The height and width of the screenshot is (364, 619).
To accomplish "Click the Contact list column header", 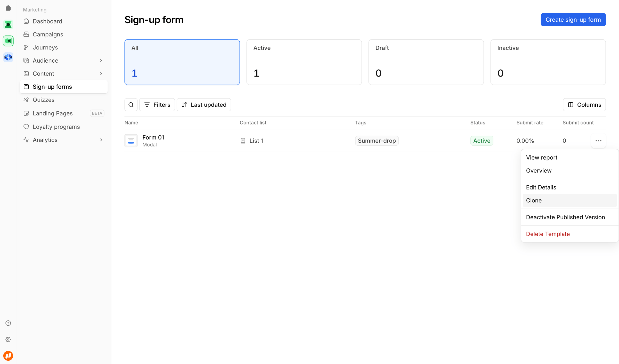I will 253,123.
